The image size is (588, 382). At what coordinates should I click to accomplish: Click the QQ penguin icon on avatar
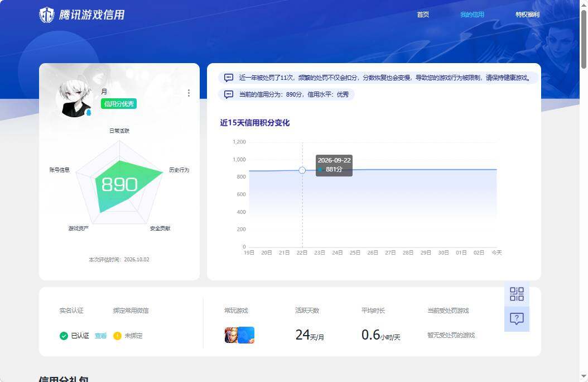89,112
